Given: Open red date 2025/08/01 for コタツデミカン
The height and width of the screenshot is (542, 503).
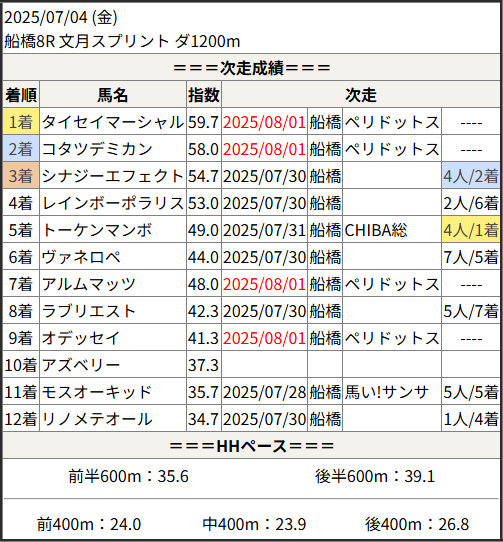Looking at the screenshot, I should pos(264,149).
